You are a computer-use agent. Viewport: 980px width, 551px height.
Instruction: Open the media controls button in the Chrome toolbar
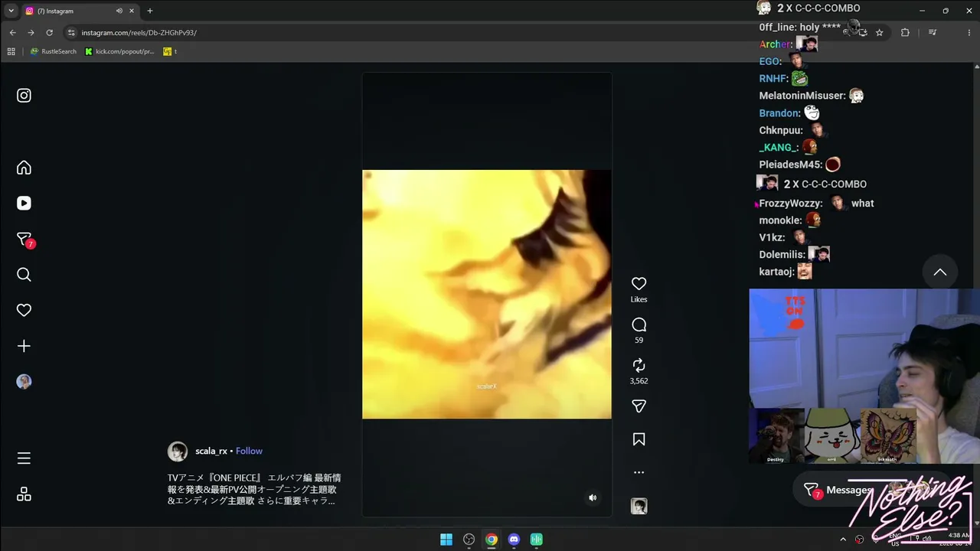click(932, 33)
